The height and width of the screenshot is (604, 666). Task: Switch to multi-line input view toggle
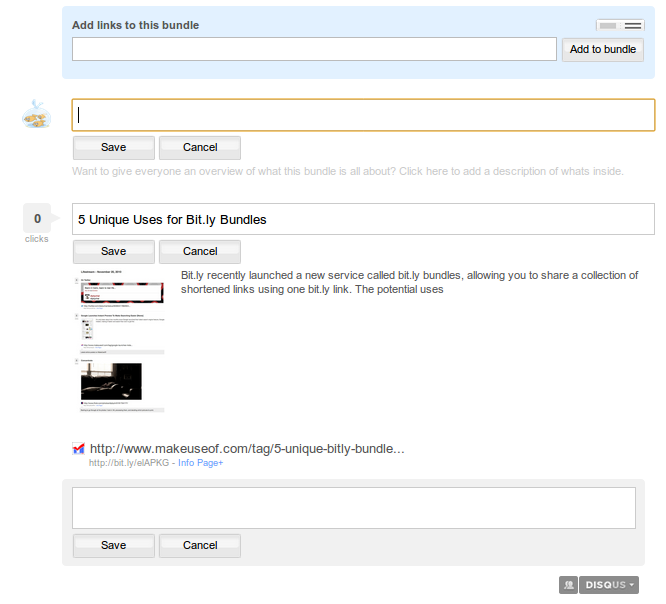click(x=632, y=25)
